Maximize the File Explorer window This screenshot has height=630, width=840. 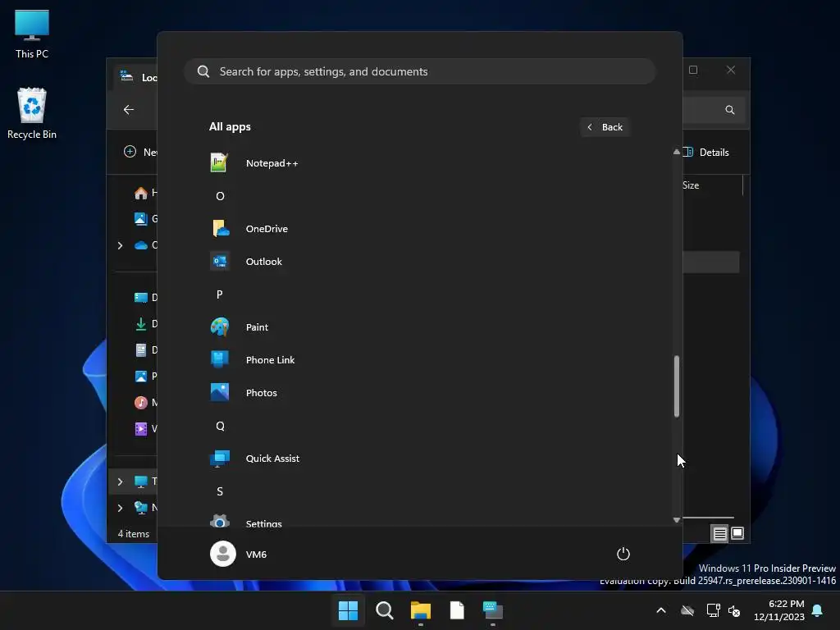click(x=693, y=70)
